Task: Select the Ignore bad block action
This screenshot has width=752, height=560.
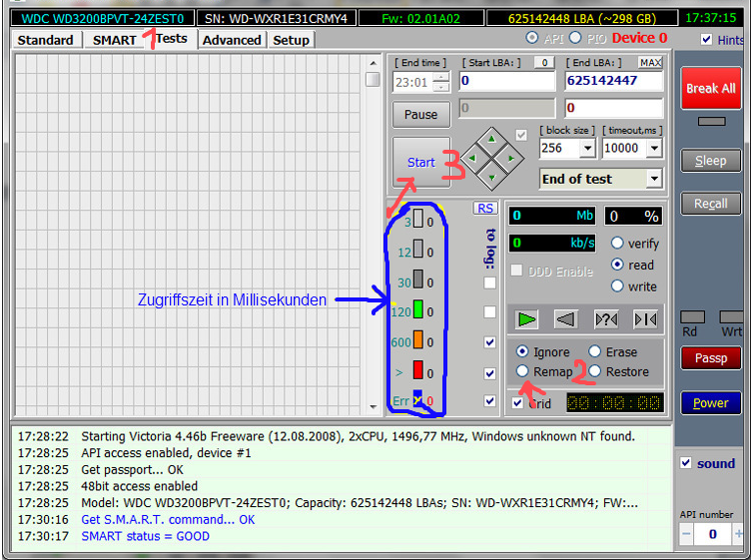Action: [x=522, y=351]
